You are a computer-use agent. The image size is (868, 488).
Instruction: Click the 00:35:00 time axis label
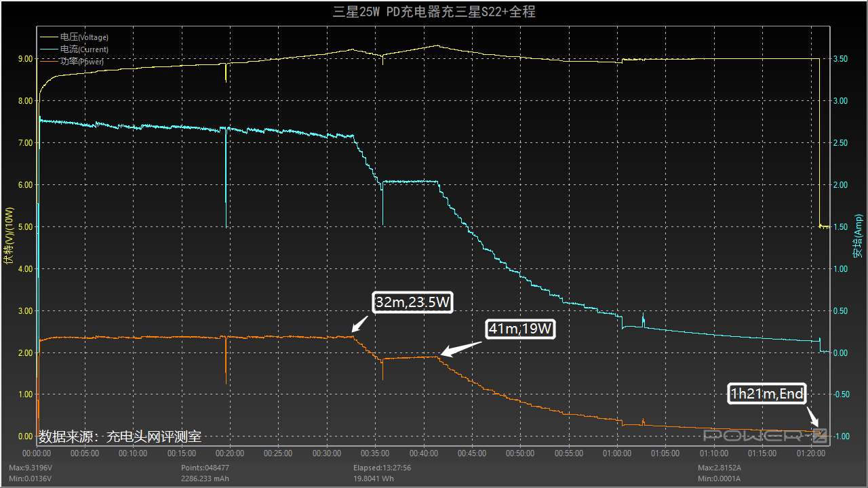pos(375,453)
